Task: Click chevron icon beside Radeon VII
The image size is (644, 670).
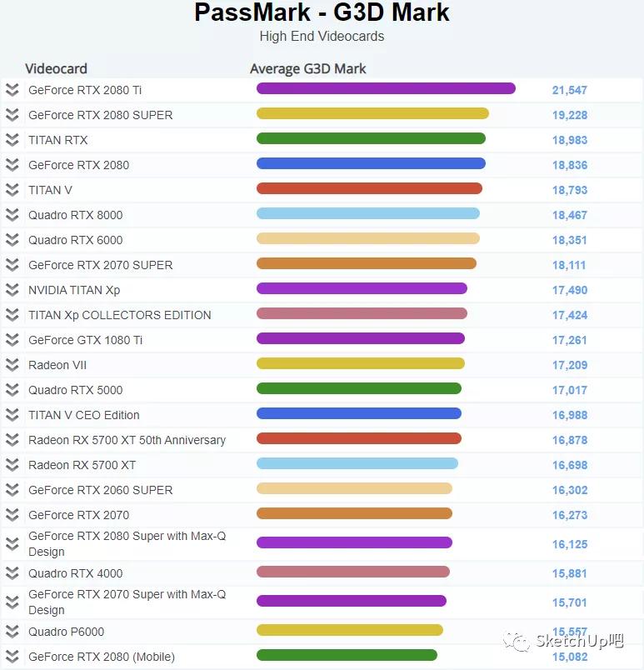Action: tap(12, 365)
